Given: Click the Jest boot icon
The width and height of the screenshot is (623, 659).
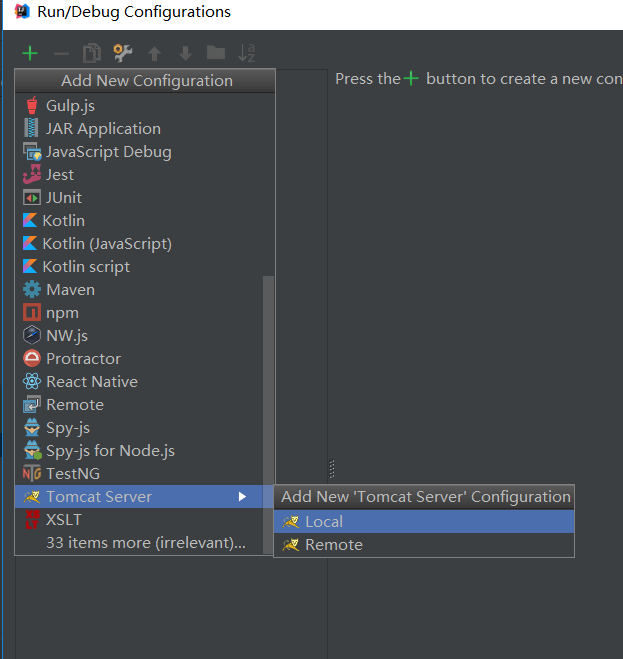Looking at the screenshot, I should pos(32,174).
